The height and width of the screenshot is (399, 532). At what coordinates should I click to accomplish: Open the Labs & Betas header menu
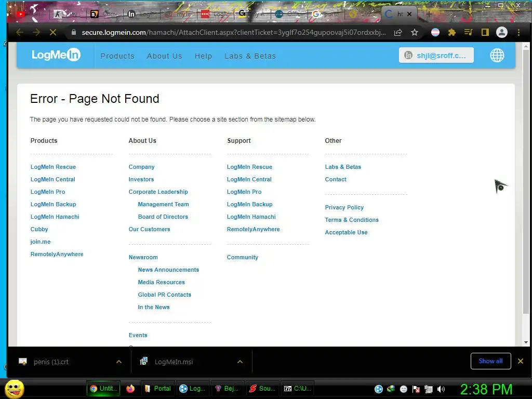250,56
